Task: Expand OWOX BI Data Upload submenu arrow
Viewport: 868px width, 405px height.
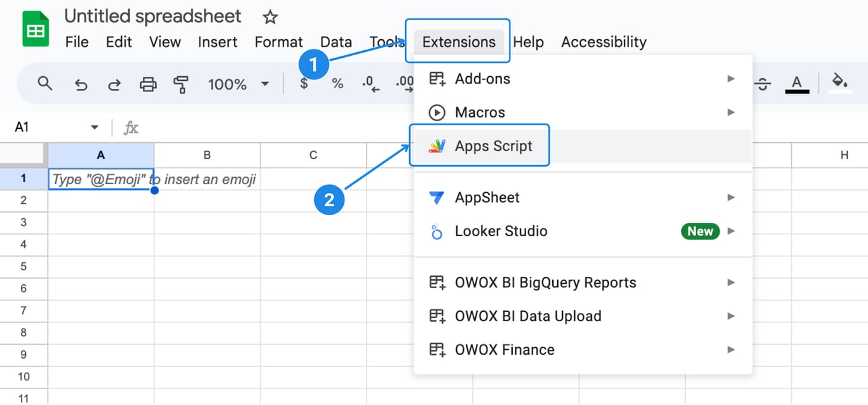Action: [731, 316]
